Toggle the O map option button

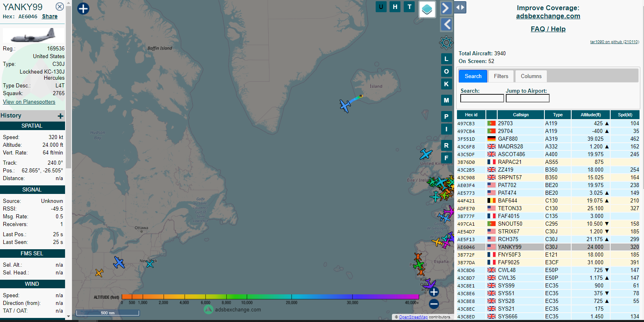tap(446, 71)
